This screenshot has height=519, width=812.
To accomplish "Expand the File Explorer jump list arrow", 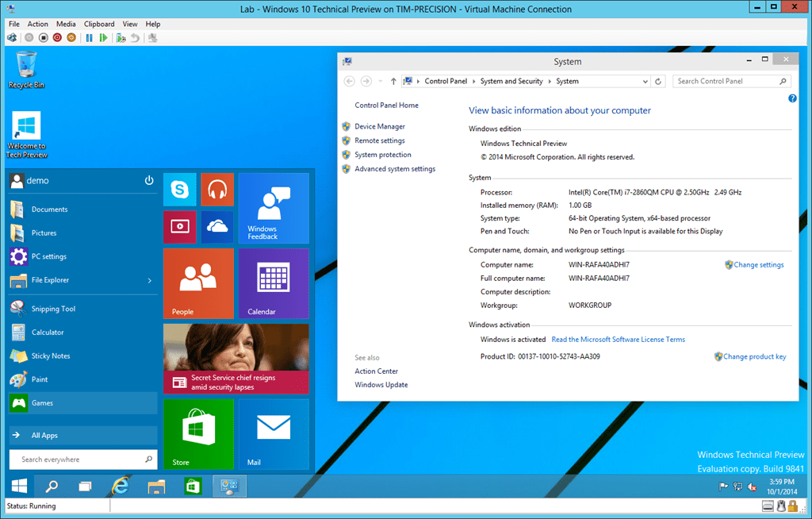I will 150,280.
